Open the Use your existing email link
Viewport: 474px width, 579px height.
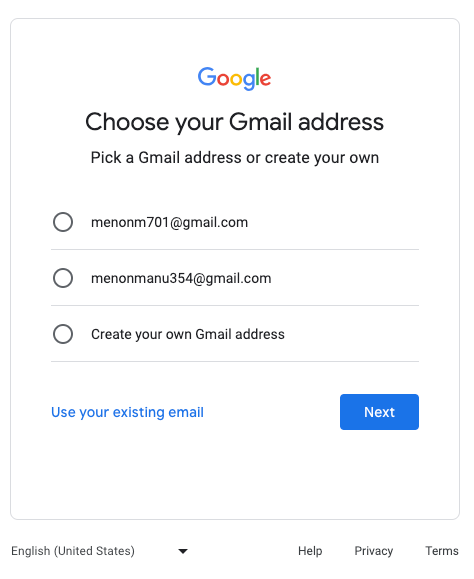point(127,412)
